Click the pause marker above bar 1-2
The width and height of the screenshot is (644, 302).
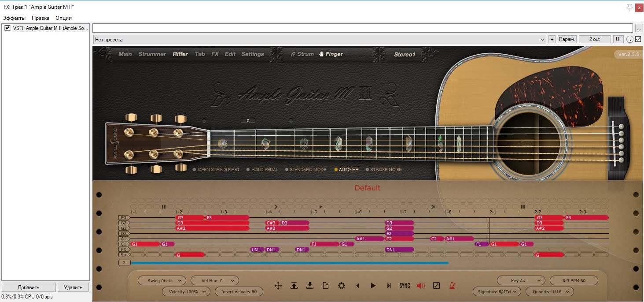(164, 206)
